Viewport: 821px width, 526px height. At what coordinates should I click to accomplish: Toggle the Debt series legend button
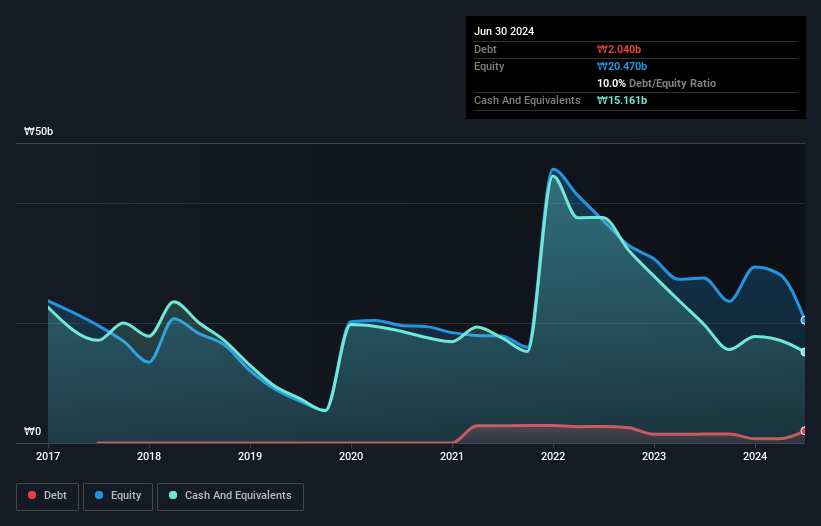48,496
